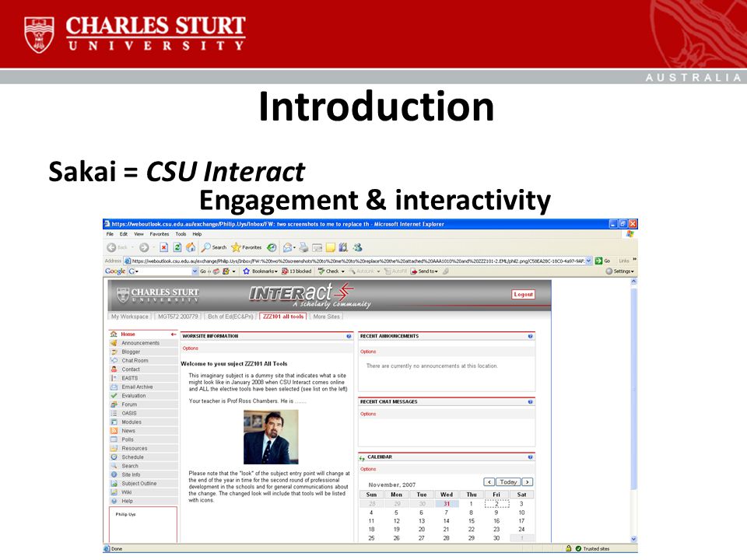The width and height of the screenshot is (747, 560).
Task: Open the Help menu in menu bar
Action: pos(197,234)
